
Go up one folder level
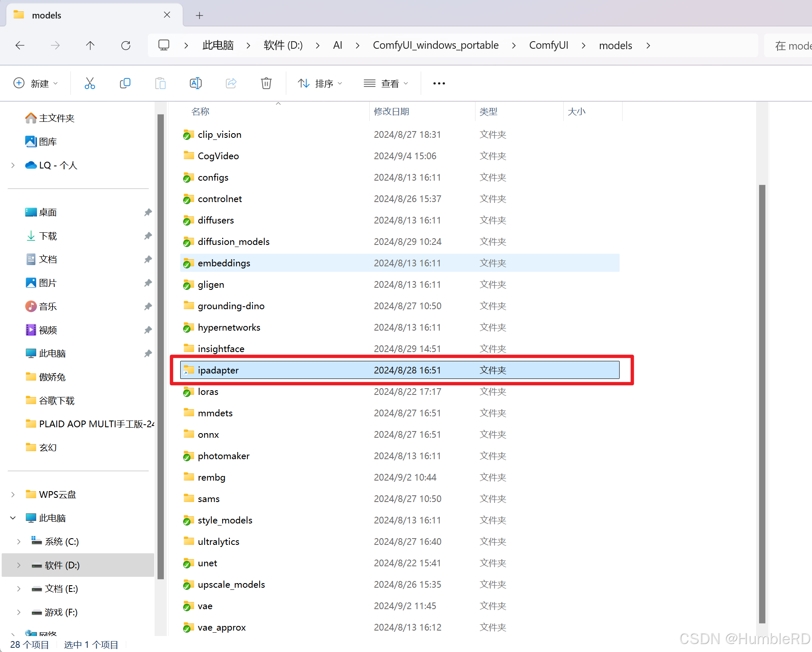[90, 45]
